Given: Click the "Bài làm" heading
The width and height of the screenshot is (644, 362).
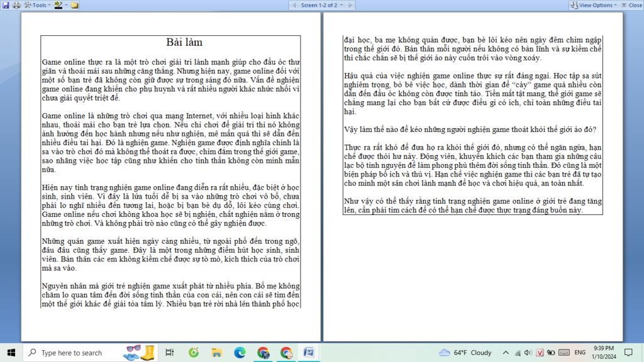Looking at the screenshot, I should click(184, 42).
